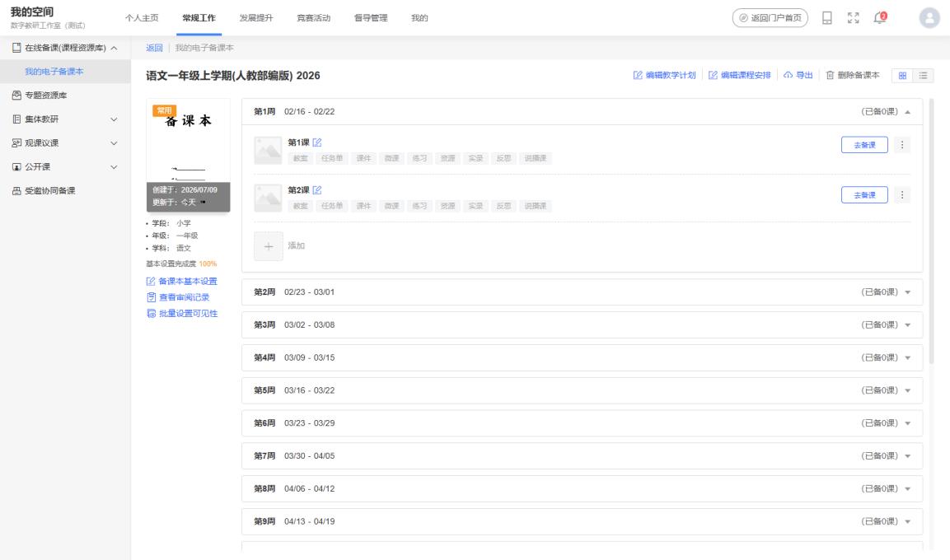Click 编辑教学计划 link
This screenshot has height=560, width=950.
[x=665, y=75]
